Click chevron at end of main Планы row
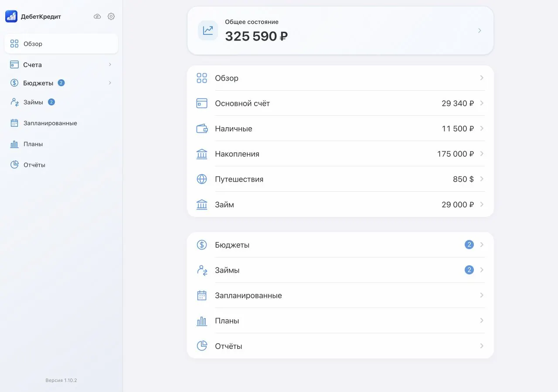 (482, 321)
